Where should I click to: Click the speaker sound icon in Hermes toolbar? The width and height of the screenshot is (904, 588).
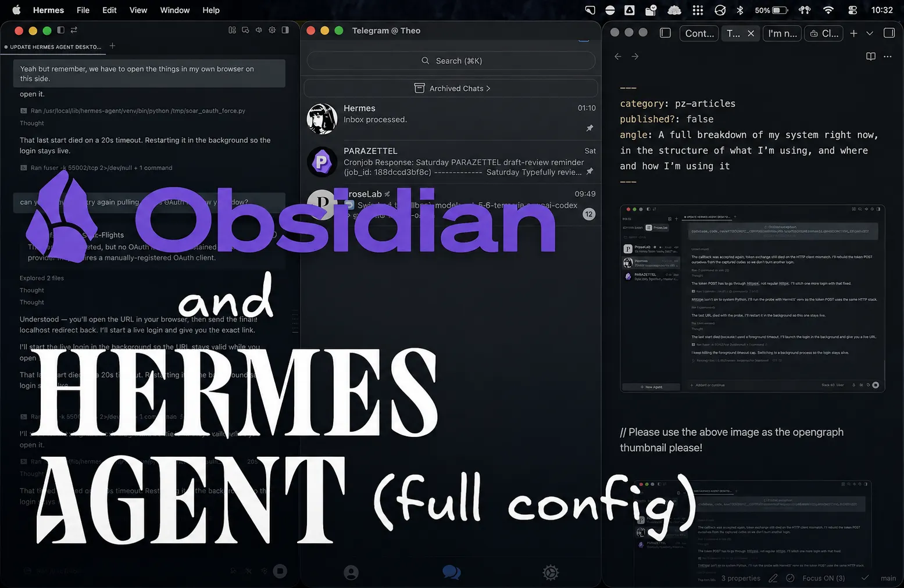[x=259, y=30]
